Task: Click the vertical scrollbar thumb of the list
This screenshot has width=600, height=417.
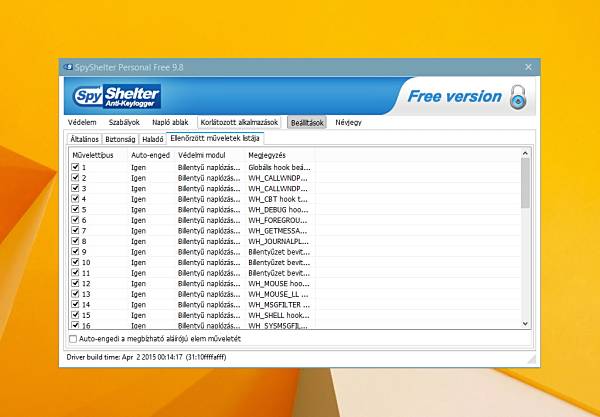Action: pos(525,183)
